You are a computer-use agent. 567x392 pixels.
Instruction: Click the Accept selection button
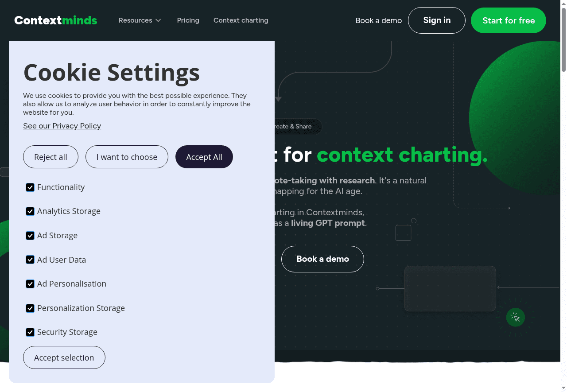(x=64, y=357)
